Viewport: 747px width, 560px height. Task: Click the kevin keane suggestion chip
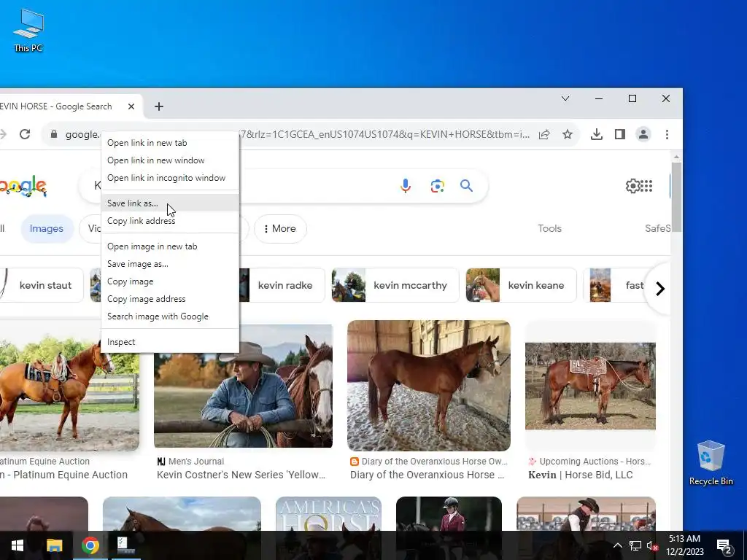pyautogui.click(x=521, y=285)
